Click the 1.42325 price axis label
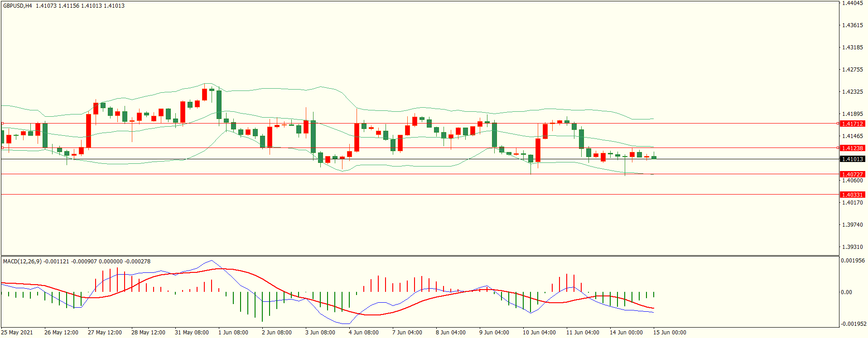The width and height of the screenshot is (868, 338). click(852, 92)
